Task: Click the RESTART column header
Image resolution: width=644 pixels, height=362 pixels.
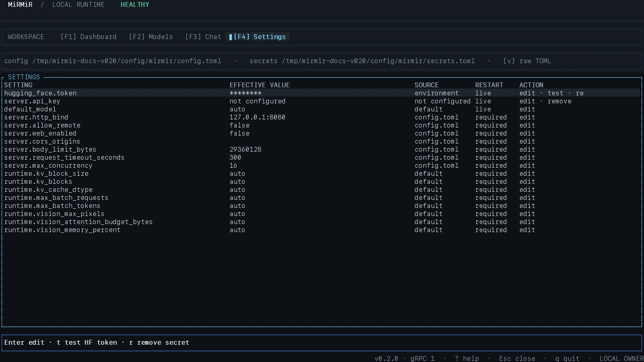Action: [489, 85]
